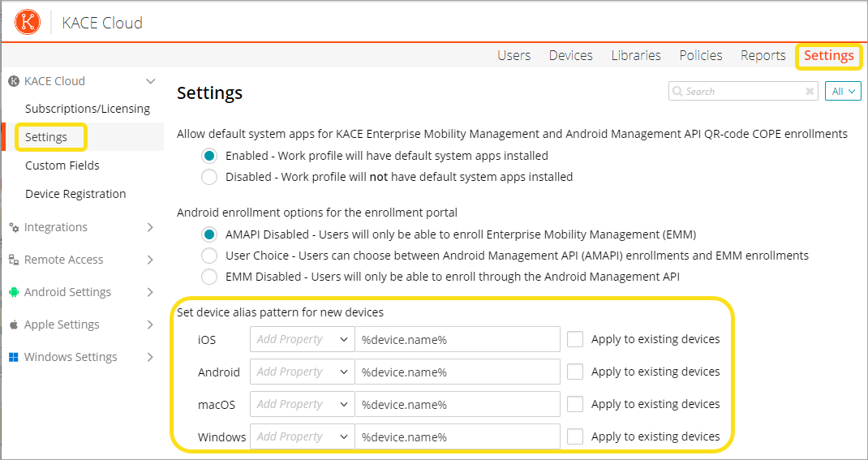This screenshot has width=868, height=460.
Task: Open the Devices tab
Action: click(570, 55)
